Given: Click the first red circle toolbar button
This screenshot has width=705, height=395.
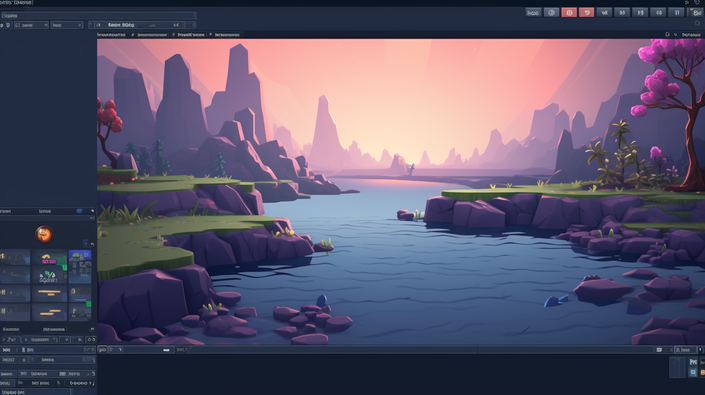Looking at the screenshot, I should 569,13.
